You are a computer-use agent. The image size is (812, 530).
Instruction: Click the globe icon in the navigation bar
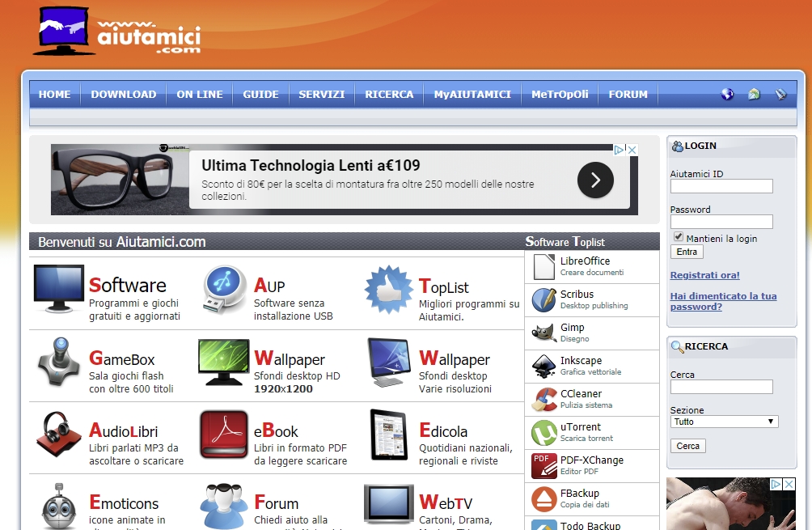click(x=728, y=94)
